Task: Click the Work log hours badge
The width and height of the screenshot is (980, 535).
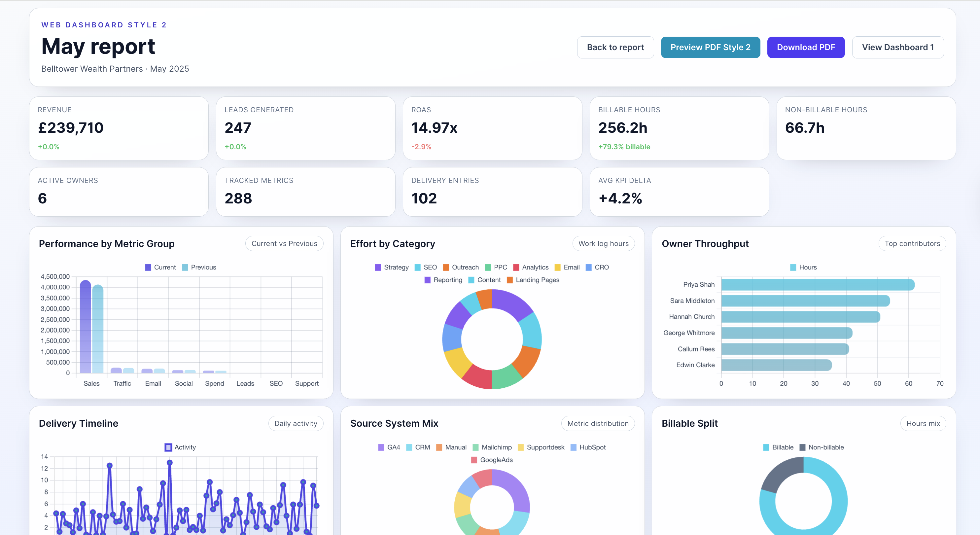Action: 603,243
